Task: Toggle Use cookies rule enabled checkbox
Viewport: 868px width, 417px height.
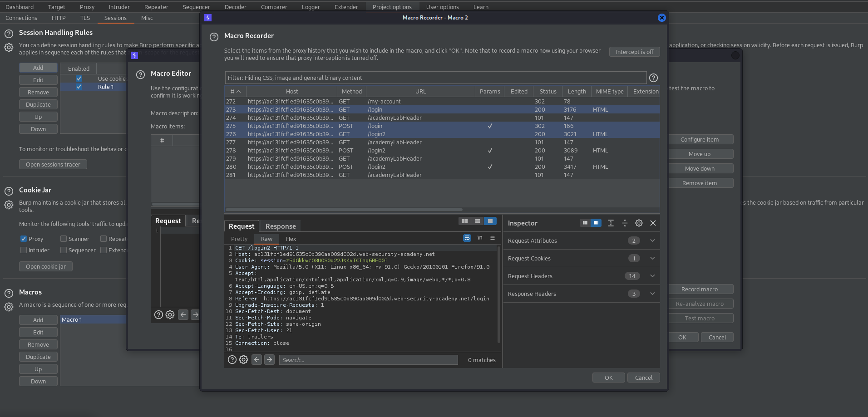Action: point(79,78)
